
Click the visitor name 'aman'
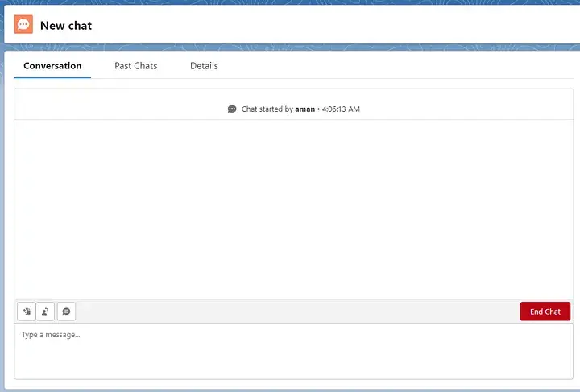tap(304, 109)
